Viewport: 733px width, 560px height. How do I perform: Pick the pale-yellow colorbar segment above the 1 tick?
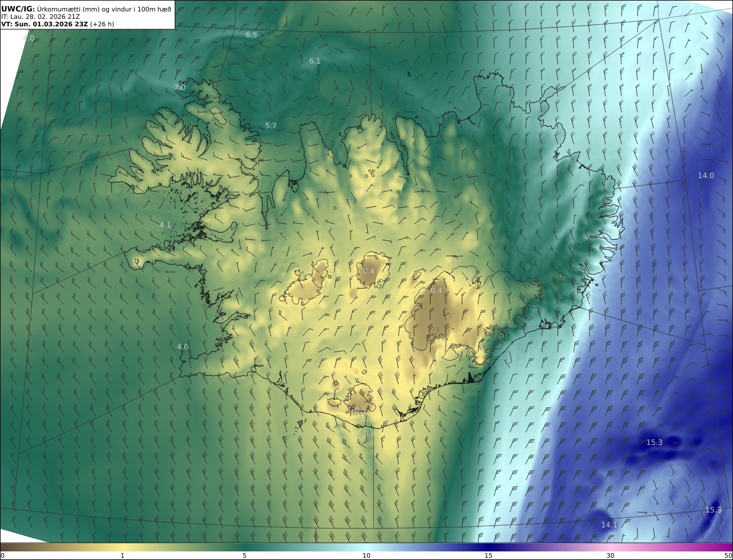(x=123, y=547)
